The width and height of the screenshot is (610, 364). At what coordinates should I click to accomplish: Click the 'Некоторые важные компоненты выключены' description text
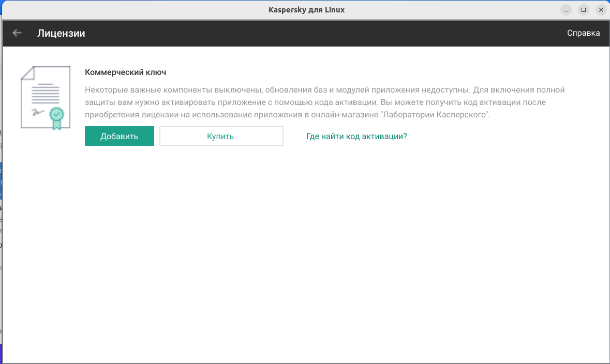click(x=325, y=102)
